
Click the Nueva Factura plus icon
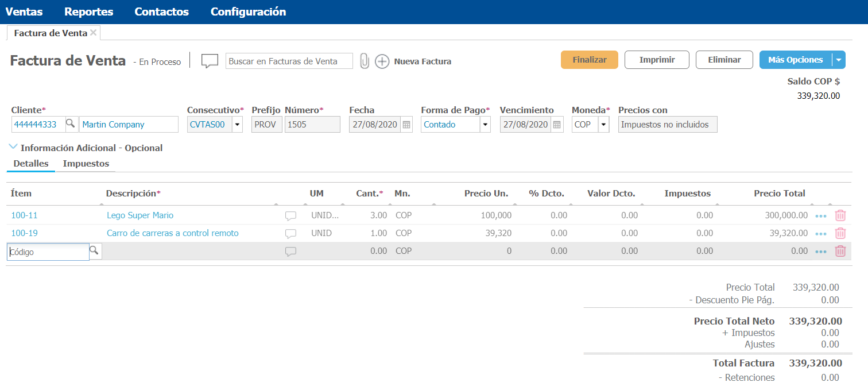tap(382, 61)
